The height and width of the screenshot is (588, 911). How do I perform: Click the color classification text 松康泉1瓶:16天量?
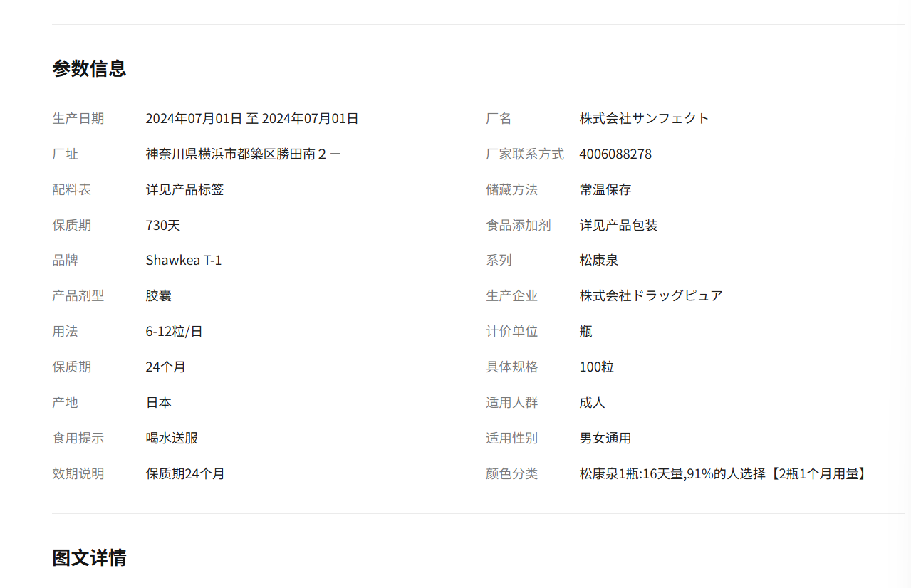(632, 474)
